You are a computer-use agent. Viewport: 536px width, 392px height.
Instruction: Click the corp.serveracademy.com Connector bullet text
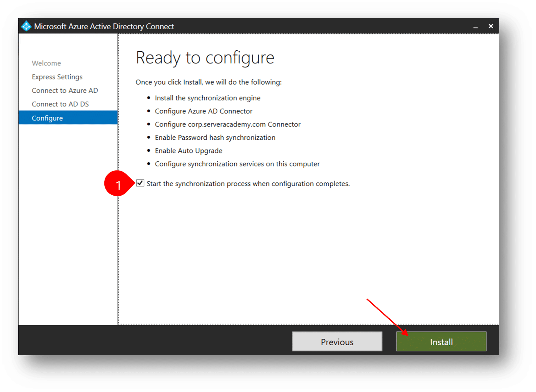click(228, 124)
